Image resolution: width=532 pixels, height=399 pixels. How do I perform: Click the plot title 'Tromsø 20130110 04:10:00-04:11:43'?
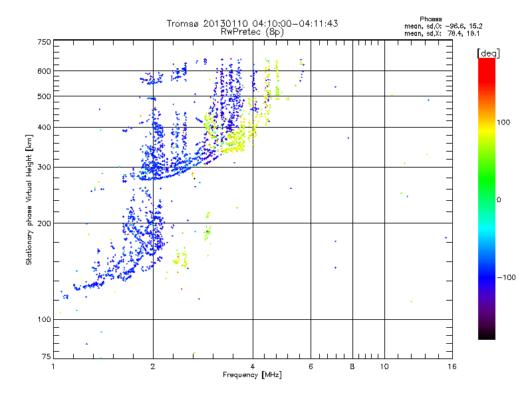(252, 23)
